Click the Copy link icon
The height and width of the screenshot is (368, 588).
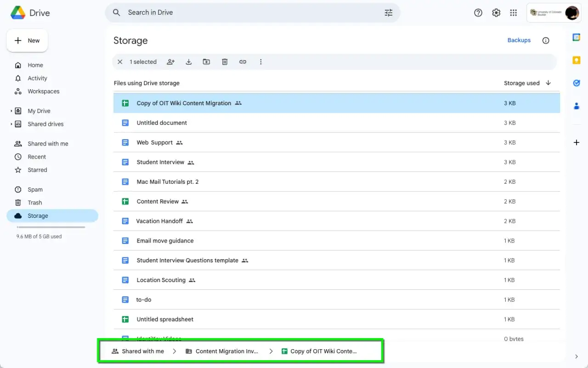coord(243,62)
